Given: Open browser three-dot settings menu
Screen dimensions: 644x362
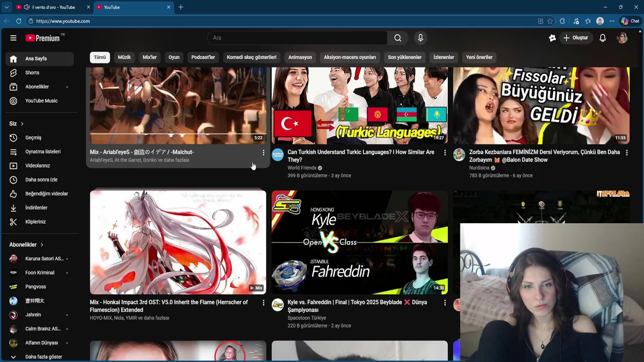Looking at the screenshot, I should pyautogui.click(x=612, y=21).
